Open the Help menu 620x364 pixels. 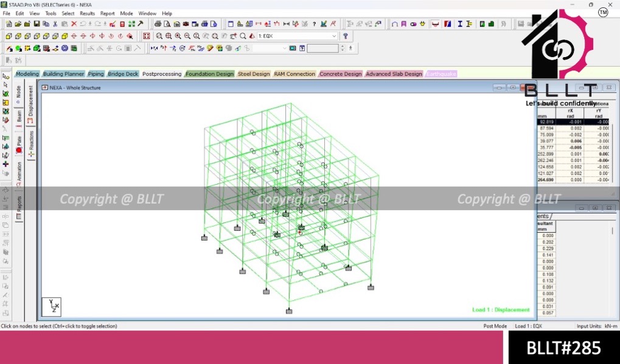pyautogui.click(x=167, y=13)
